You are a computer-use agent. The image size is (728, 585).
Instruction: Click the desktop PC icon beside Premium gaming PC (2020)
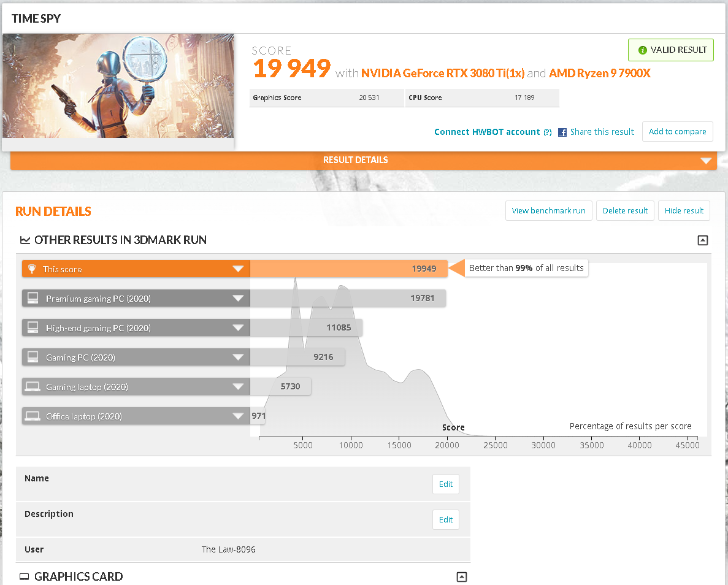click(33, 298)
